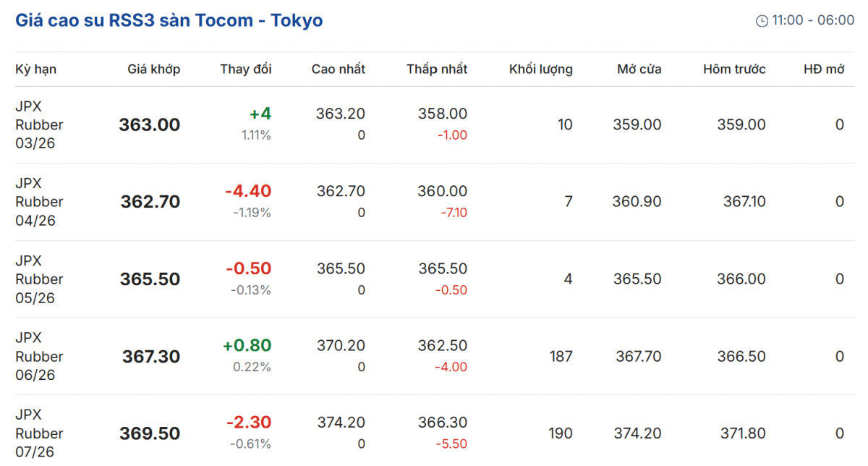The height and width of the screenshot is (466, 868).
Task: Click the 11:00 - 06:00 trading time text
Action: pos(813,20)
